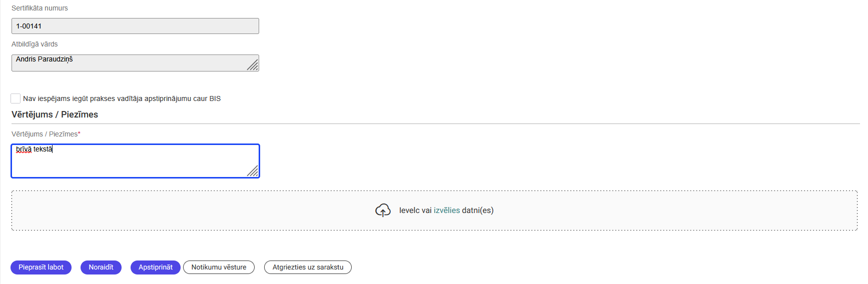The height and width of the screenshot is (284, 868).
Task: Confirm using the Apstiprināt button
Action: click(156, 267)
